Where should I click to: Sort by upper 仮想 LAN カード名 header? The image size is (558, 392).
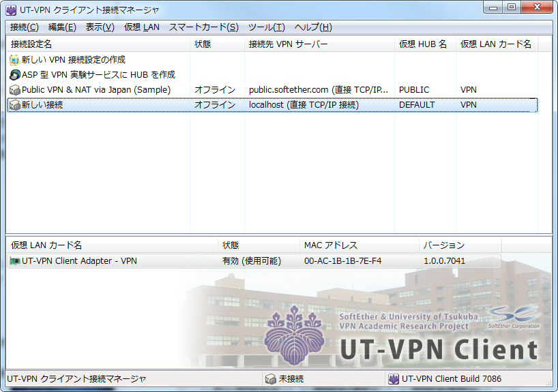point(497,44)
